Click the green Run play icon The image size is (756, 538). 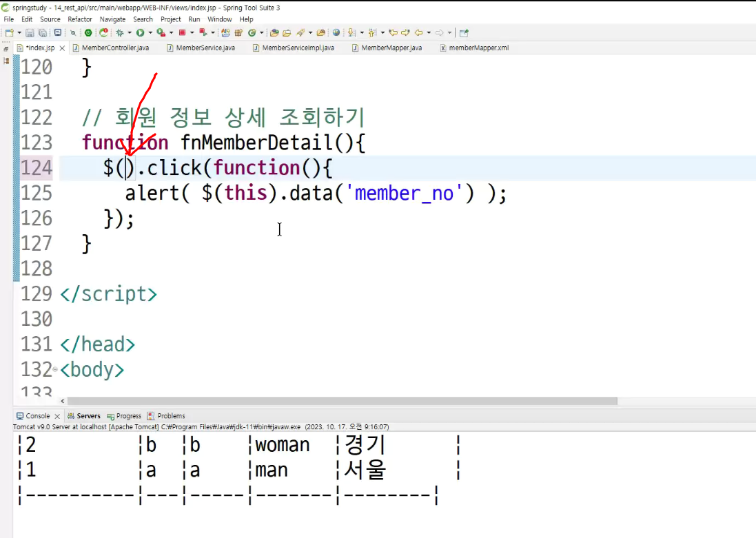[x=141, y=33]
